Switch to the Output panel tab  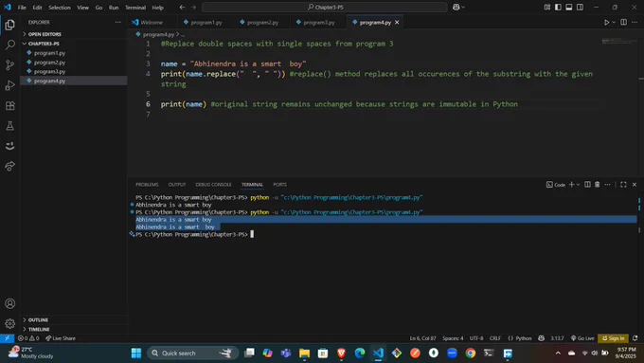(x=177, y=185)
